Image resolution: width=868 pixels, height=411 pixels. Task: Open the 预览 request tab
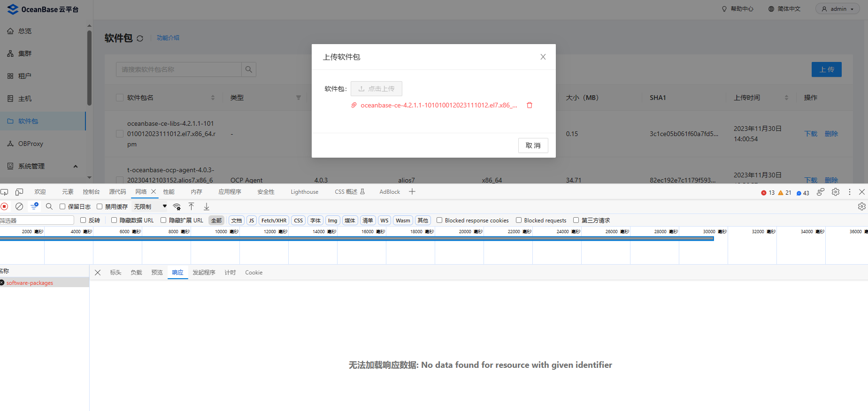157,273
